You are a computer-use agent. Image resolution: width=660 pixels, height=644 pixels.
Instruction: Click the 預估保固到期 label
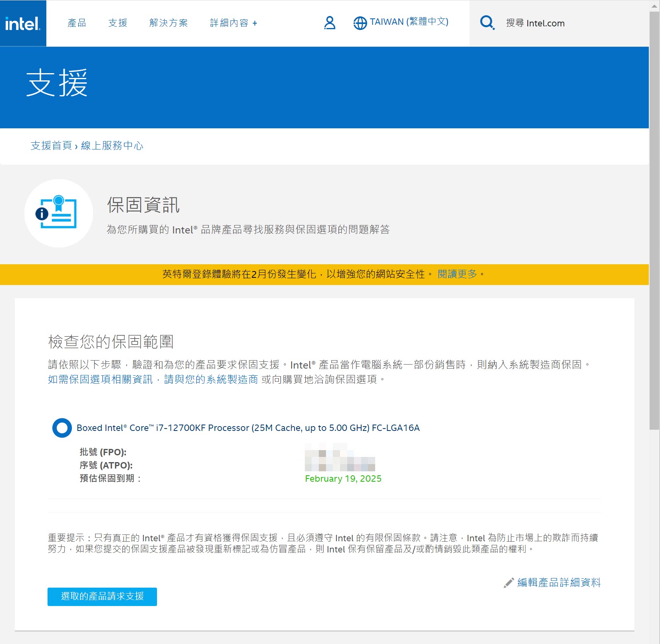pos(110,479)
